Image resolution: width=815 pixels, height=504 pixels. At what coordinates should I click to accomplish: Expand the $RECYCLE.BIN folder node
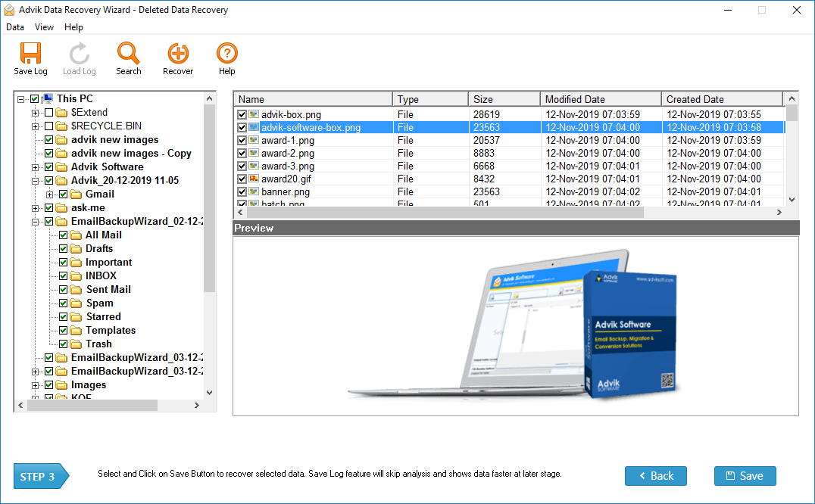point(35,126)
